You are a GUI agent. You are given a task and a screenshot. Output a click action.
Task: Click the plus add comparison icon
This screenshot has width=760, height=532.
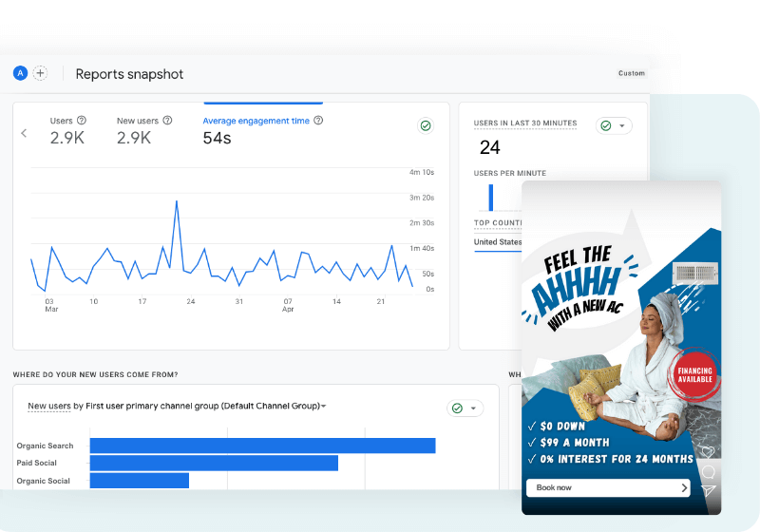click(x=40, y=73)
